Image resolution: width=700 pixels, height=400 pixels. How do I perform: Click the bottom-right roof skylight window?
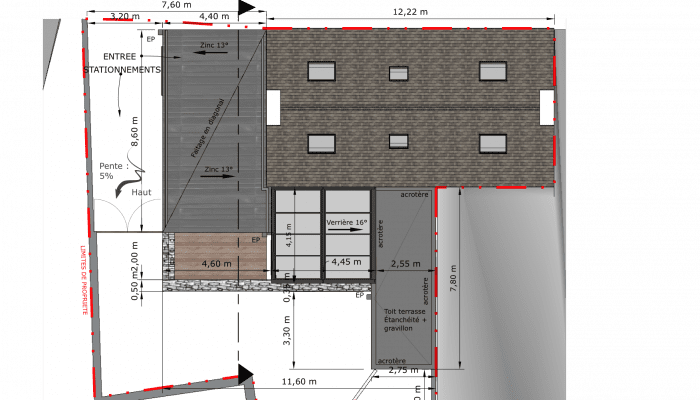(x=492, y=142)
